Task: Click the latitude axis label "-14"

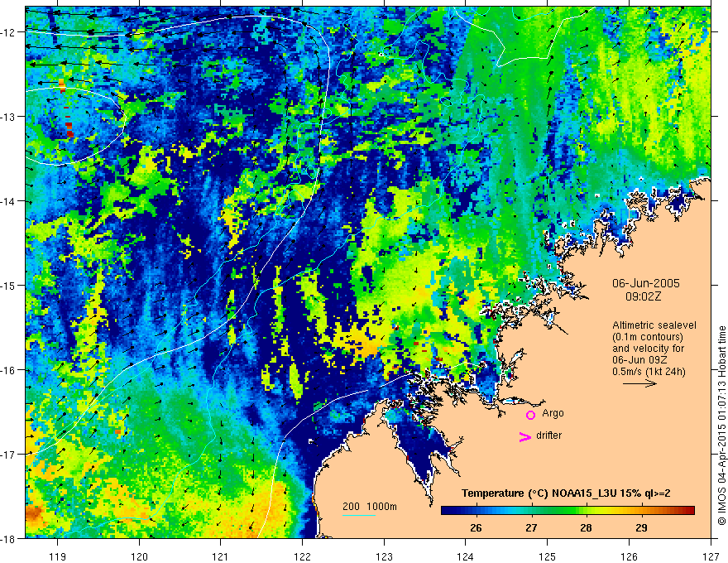Action: (x=10, y=200)
